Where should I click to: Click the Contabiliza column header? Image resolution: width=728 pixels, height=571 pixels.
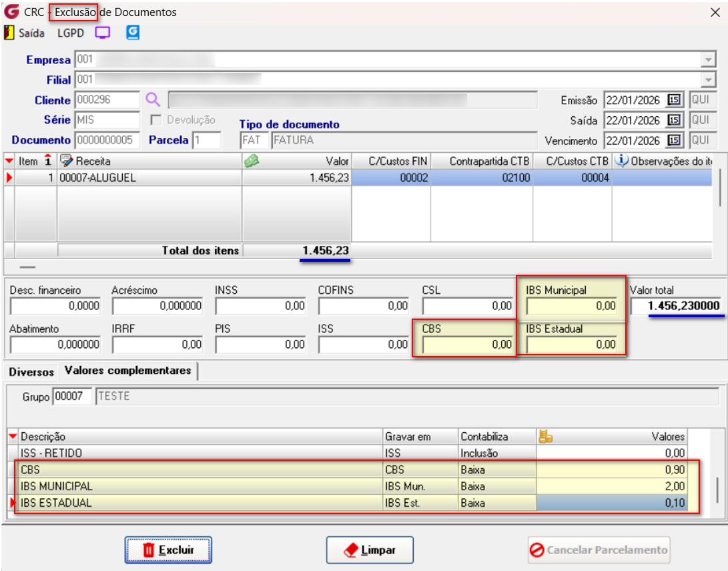tap(497, 436)
